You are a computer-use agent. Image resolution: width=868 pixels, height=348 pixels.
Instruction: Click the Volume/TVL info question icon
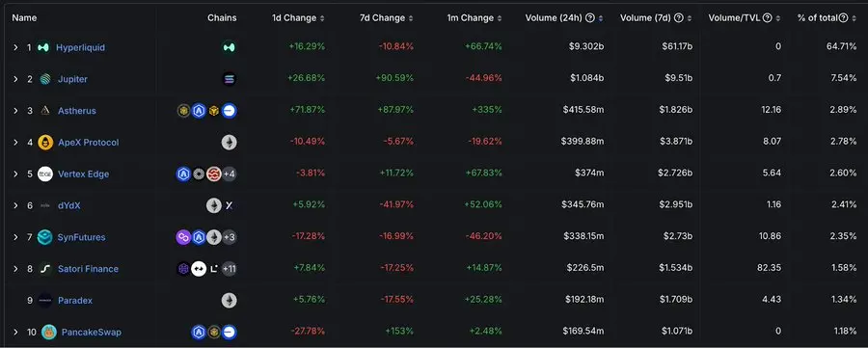[768, 17]
